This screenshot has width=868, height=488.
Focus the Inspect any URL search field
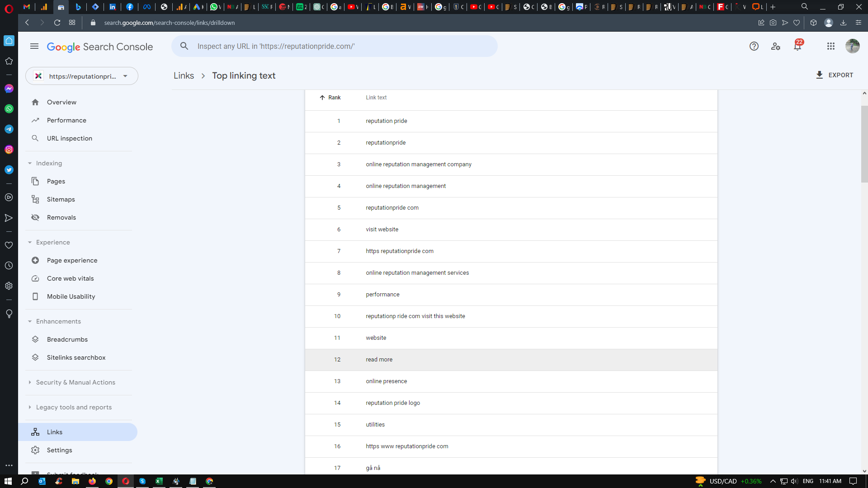pyautogui.click(x=334, y=46)
